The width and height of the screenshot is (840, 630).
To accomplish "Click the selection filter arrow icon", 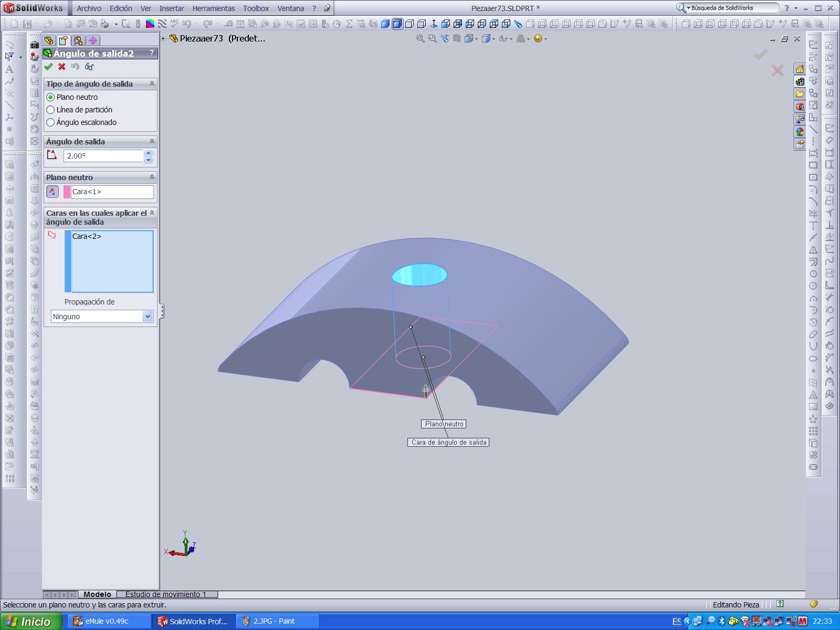I will 9,57.
